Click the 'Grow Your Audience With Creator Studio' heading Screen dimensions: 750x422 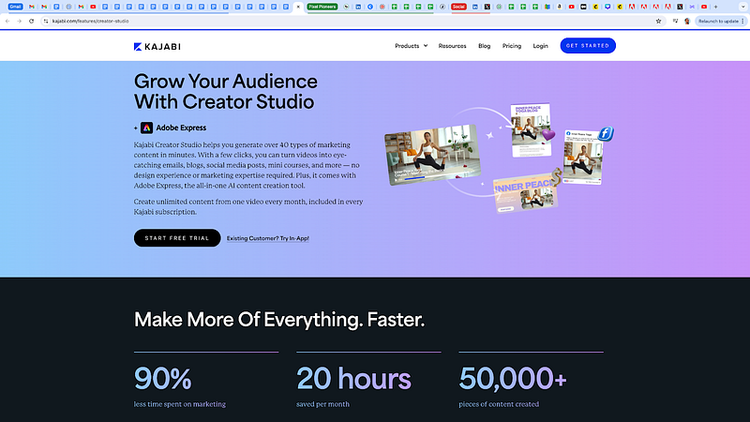225,91
